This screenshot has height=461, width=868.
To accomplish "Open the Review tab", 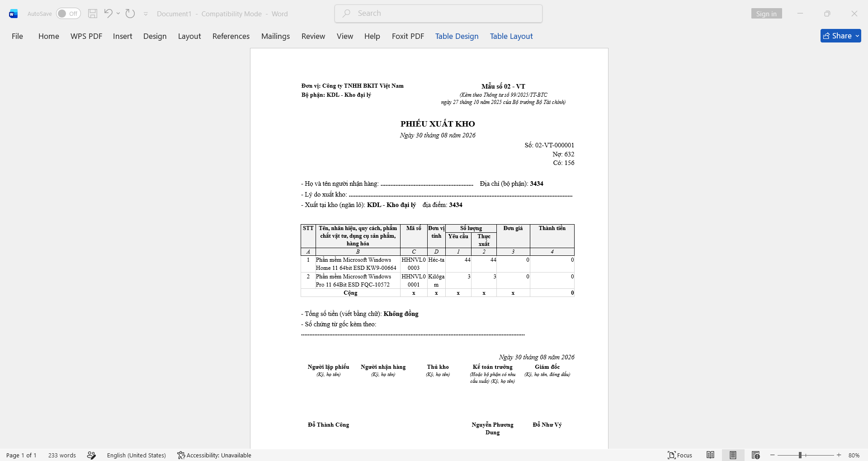I will point(313,36).
